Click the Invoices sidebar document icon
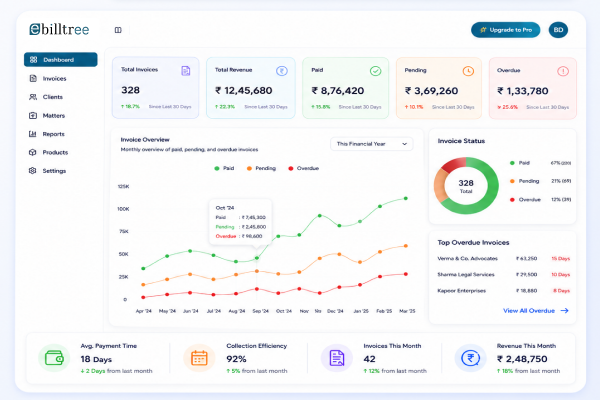The height and width of the screenshot is (400, 600). (33, 78)
